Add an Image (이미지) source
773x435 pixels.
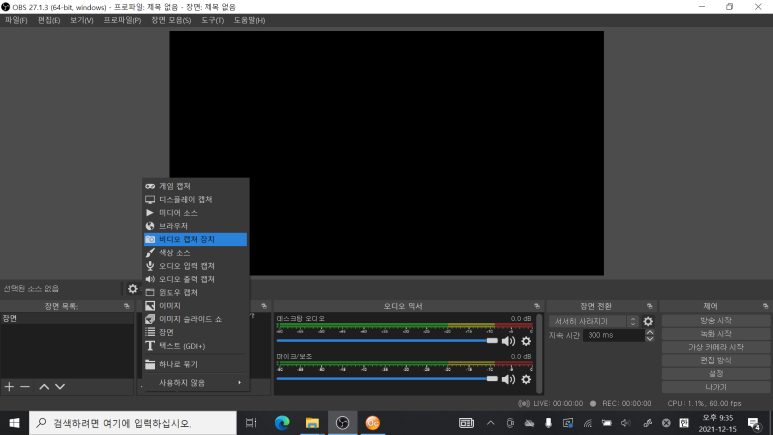pos(195,306)
